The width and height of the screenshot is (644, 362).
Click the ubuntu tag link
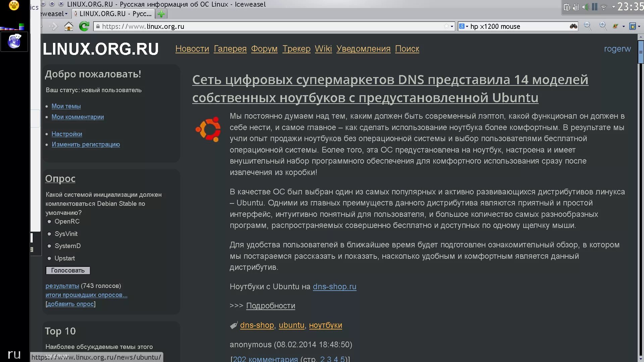point(291,325)
